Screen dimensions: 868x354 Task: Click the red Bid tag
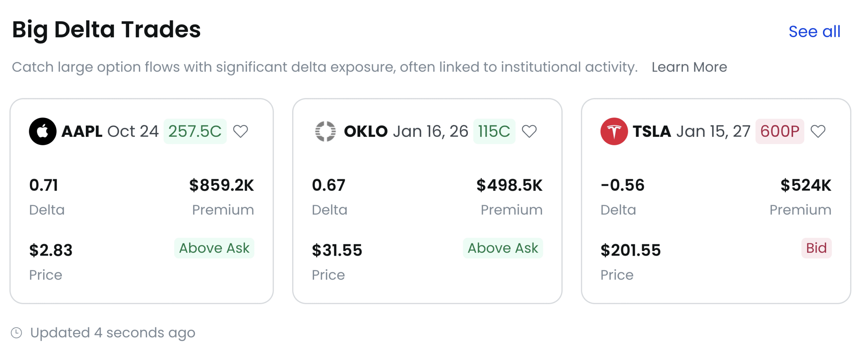(816, 248)
